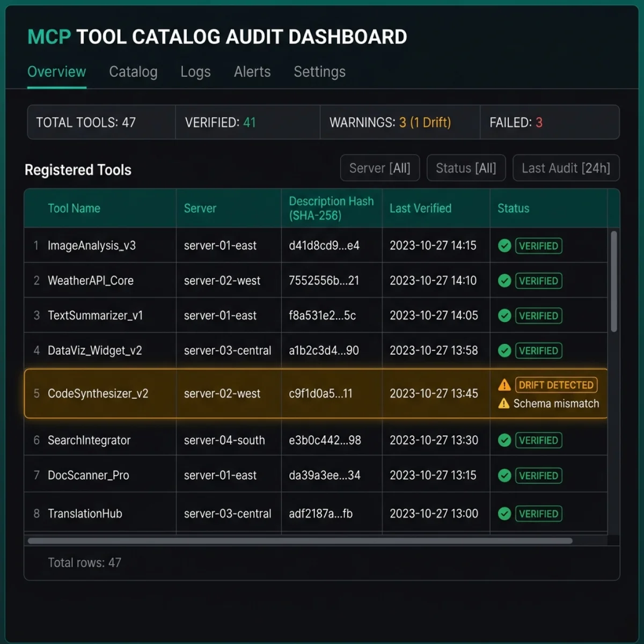Open the Last Audit [24h] filter

566,168
